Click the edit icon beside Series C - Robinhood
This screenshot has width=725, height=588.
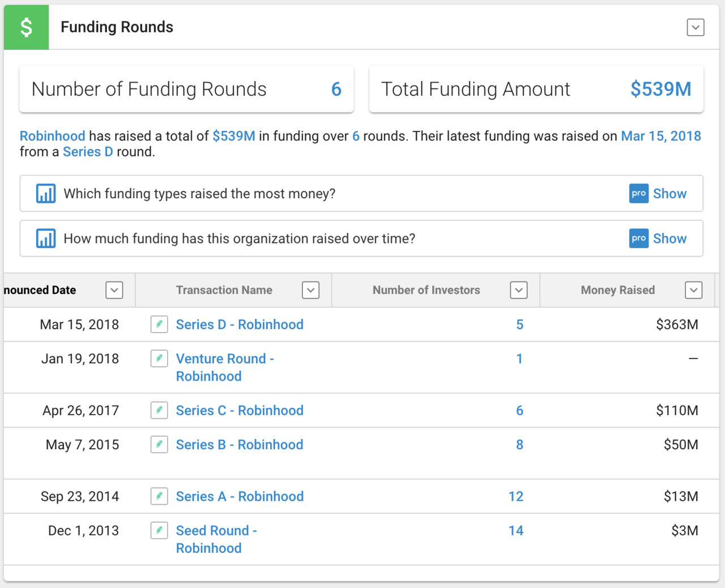(x=159, y=410)
